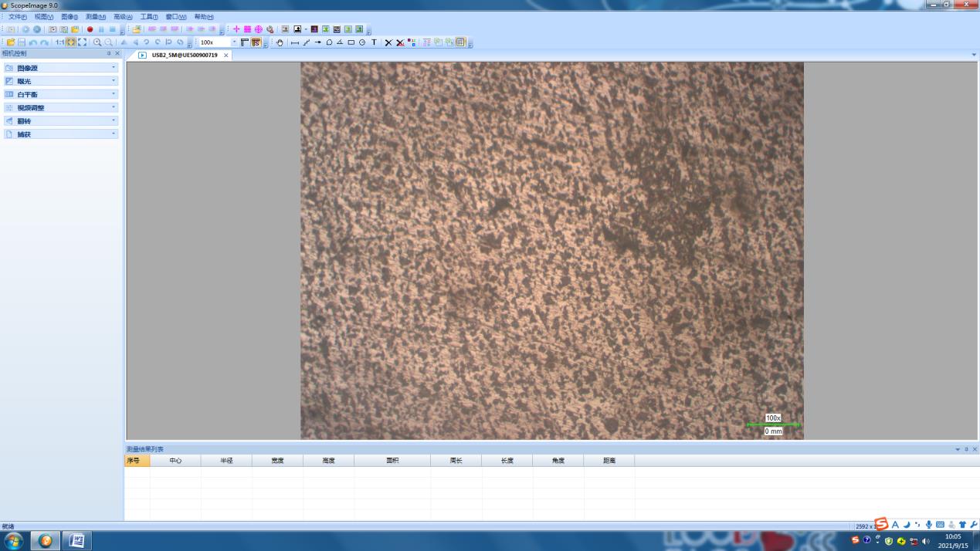Click the delete all measurements icon

point(400,42)
